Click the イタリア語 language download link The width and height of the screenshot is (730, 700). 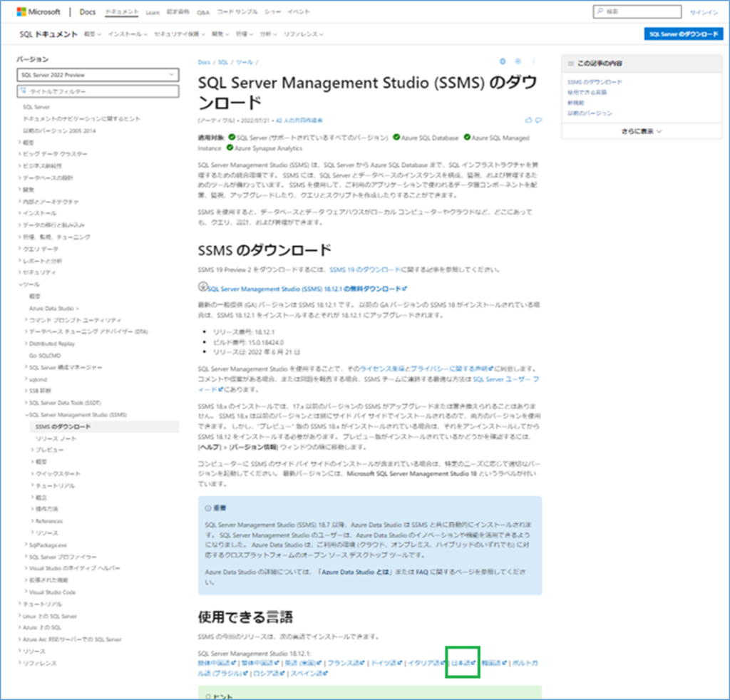[426, 663]
